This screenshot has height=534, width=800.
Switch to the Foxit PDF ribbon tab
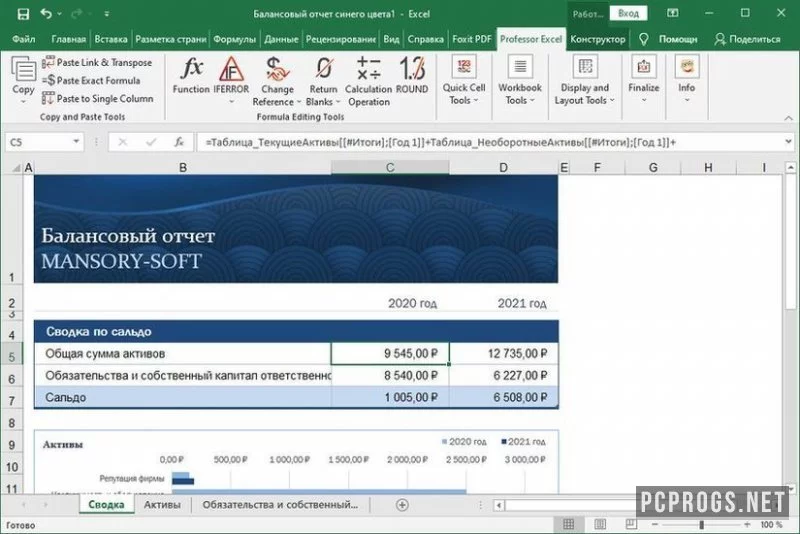(472, 39)
